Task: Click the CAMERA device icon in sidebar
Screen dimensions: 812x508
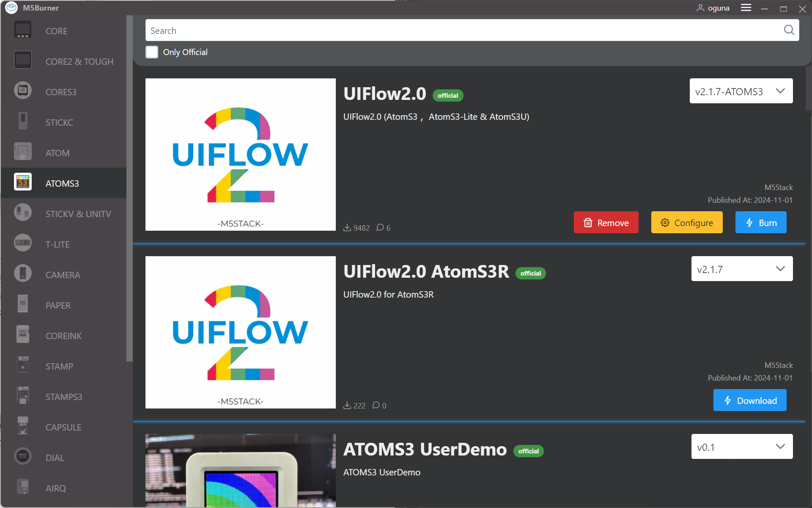Action: click(23, 274)
